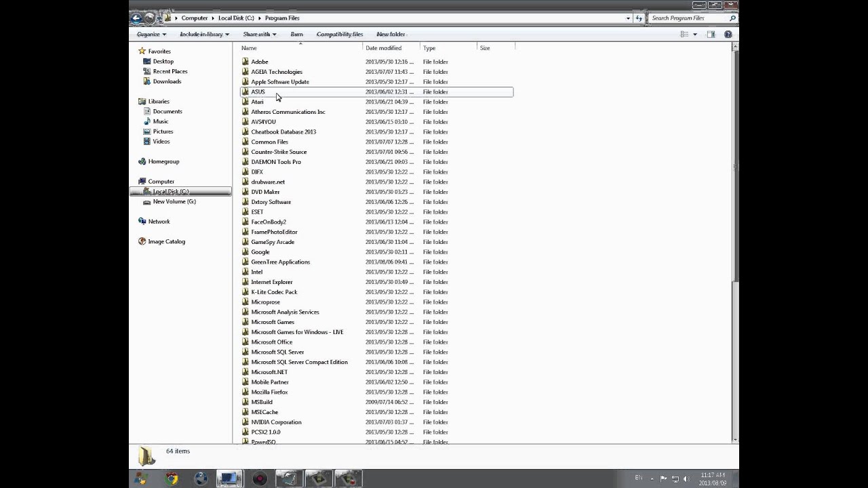Viewport: 868px width, 488px height.
Task: Select the DAEMON Tools Pro folder
Action: point(276,162)
